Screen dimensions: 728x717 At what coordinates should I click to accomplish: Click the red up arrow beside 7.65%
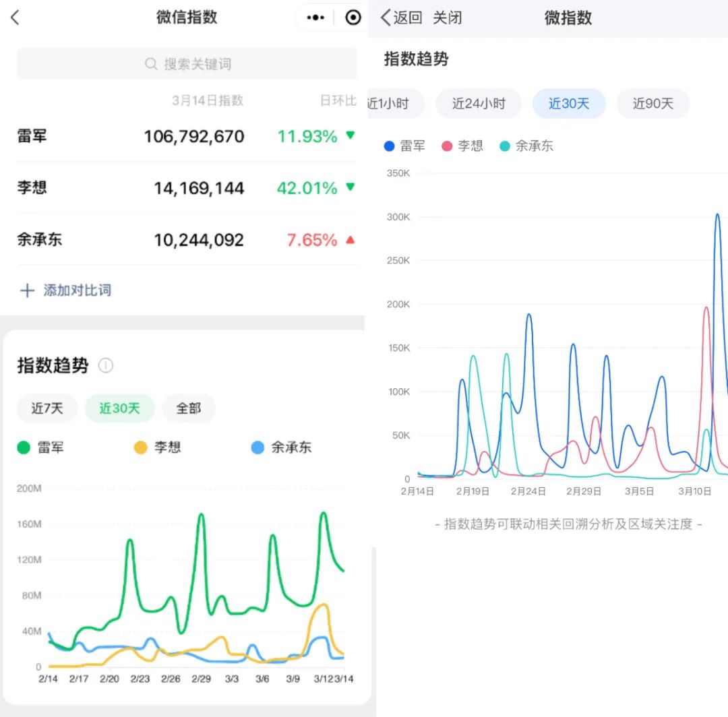coord(351,240)
